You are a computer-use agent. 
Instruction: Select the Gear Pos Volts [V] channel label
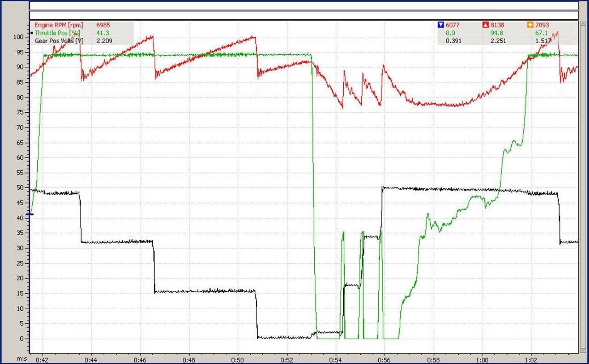pyautogui.click(x=59, y=41)
